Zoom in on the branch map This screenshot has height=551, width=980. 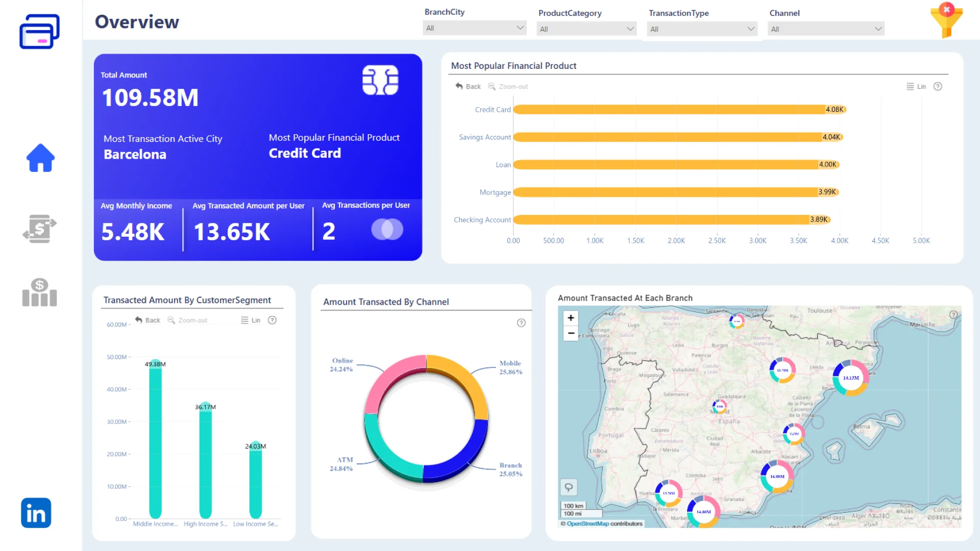pos(571,318)
